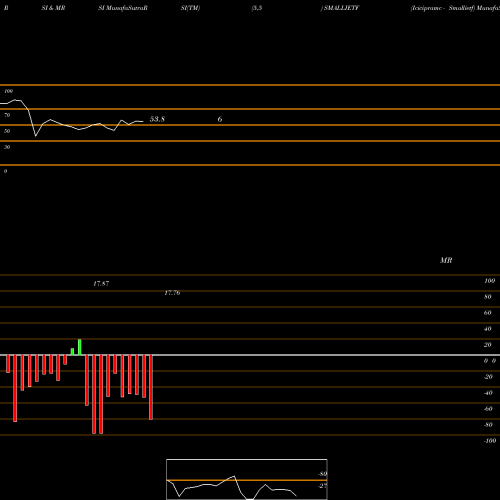Click the 'SI MunafaSutraR' header text
Image resolution: width=500 pixels, height=500 pixels.
[123, 8]
